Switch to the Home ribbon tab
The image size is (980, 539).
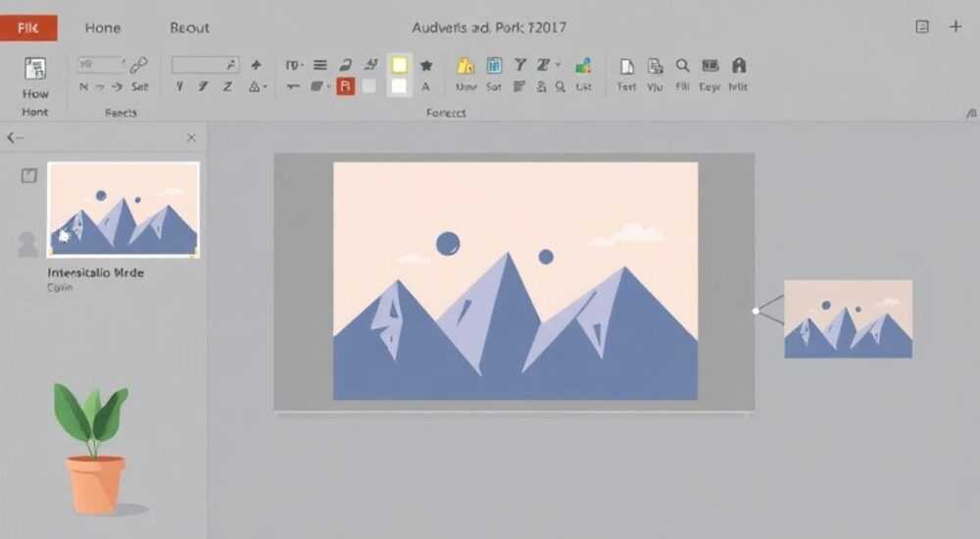click(x=103, y=27)
